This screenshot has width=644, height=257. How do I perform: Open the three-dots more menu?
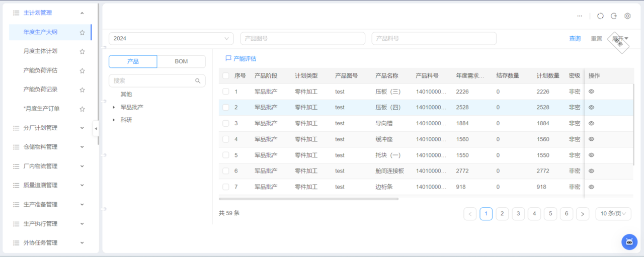click(580, 16)
